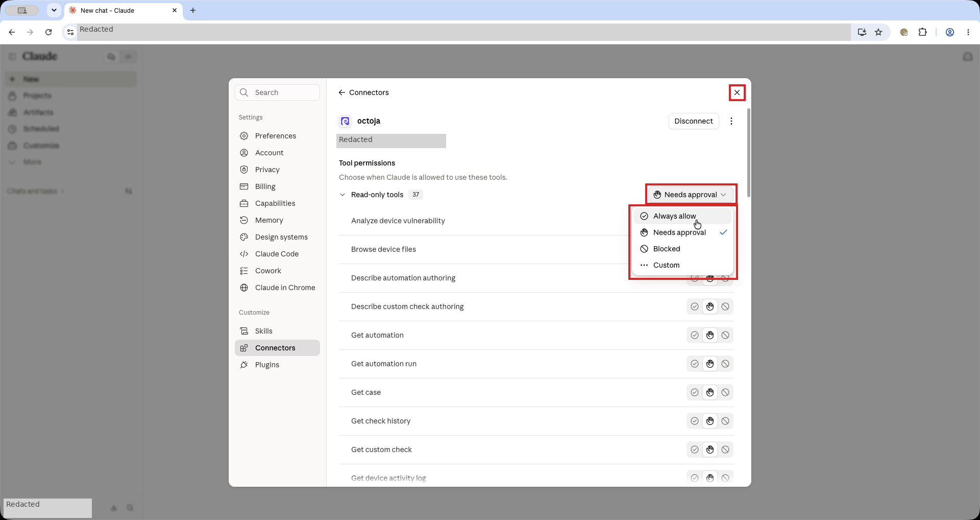Go back in browser history
The width and height of the screenshot is (980, 520).
[x=12, y=32]
